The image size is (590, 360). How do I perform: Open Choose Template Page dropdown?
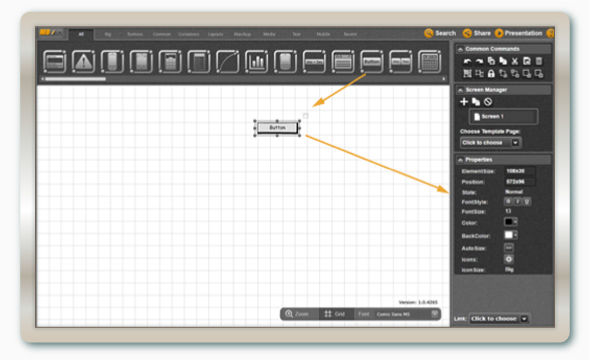(490, 143)
